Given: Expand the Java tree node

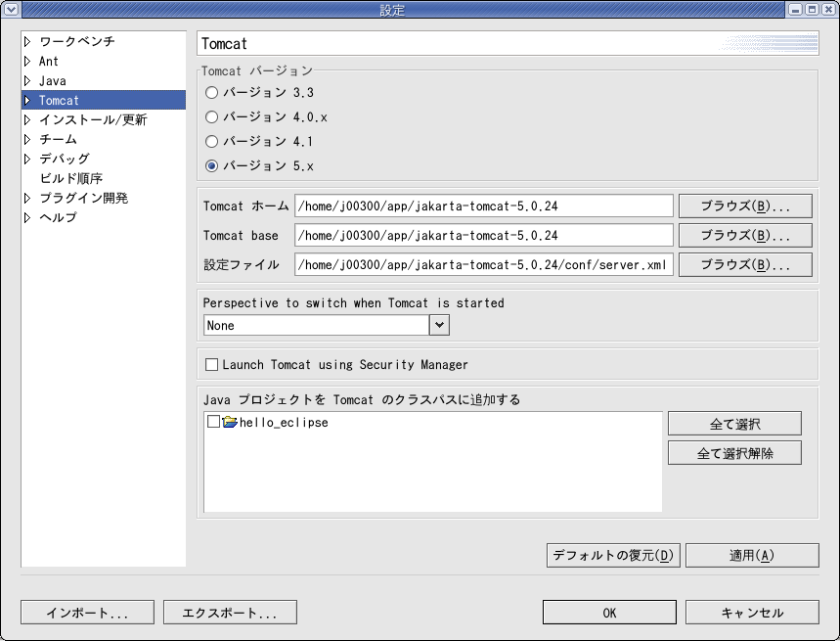Looking at the screenshot, I should [x=27, y=80].
